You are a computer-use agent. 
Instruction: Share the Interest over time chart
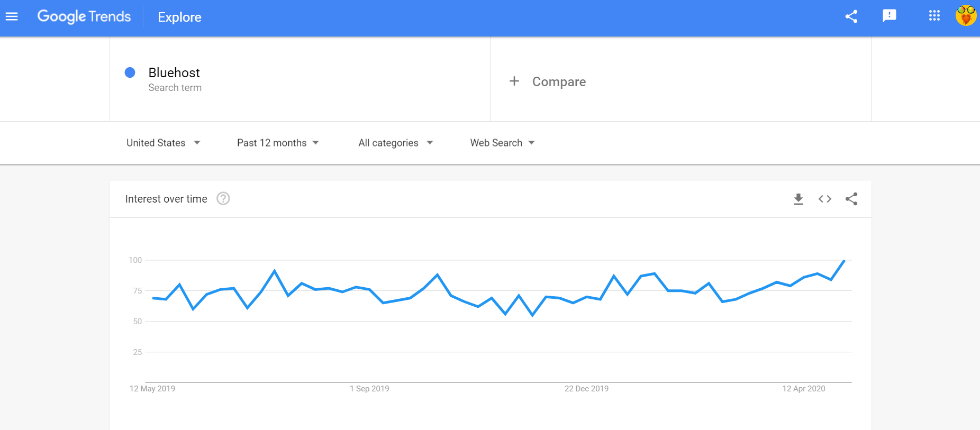[x=851, y=199]
